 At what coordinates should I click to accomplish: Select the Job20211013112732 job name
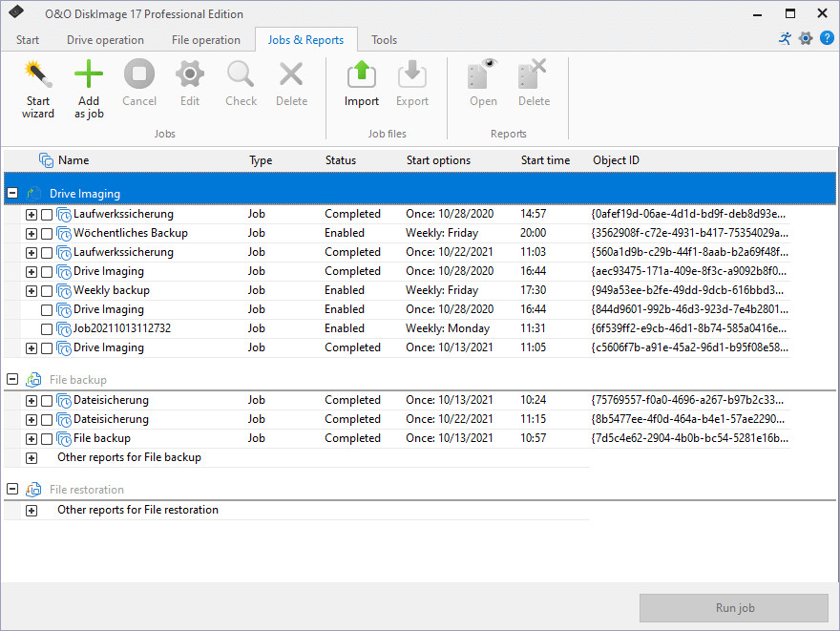click(x=122, y=328)
